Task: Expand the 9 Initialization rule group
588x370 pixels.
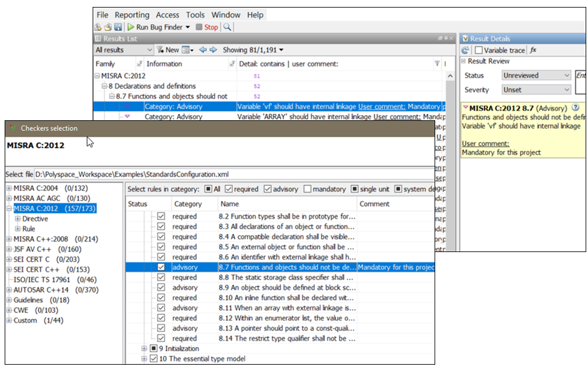Action: (x=144, y=348)
